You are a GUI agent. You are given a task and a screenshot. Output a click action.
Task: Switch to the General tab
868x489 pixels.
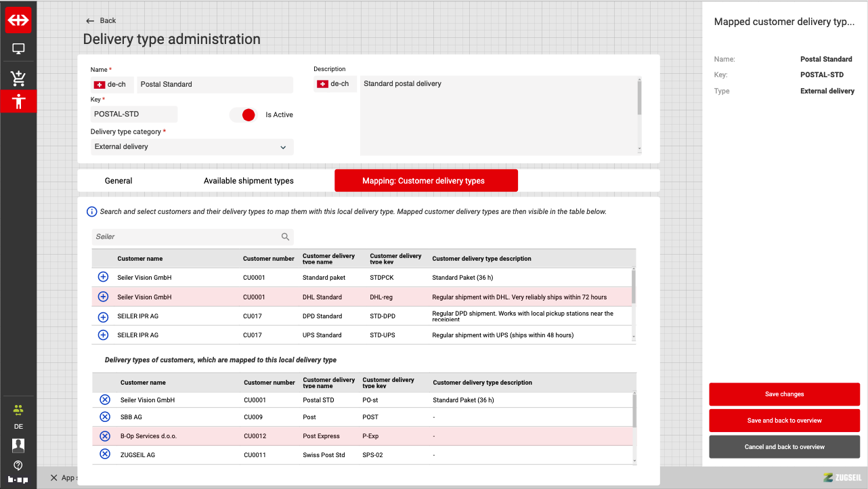[118, 181]
